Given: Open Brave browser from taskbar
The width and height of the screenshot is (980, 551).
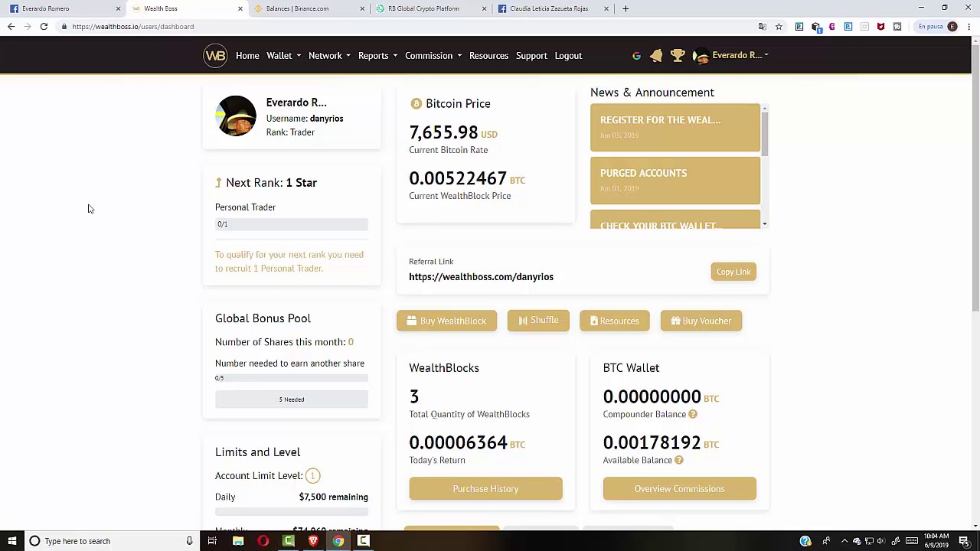Looking at the screenshot, I should 313,541.
